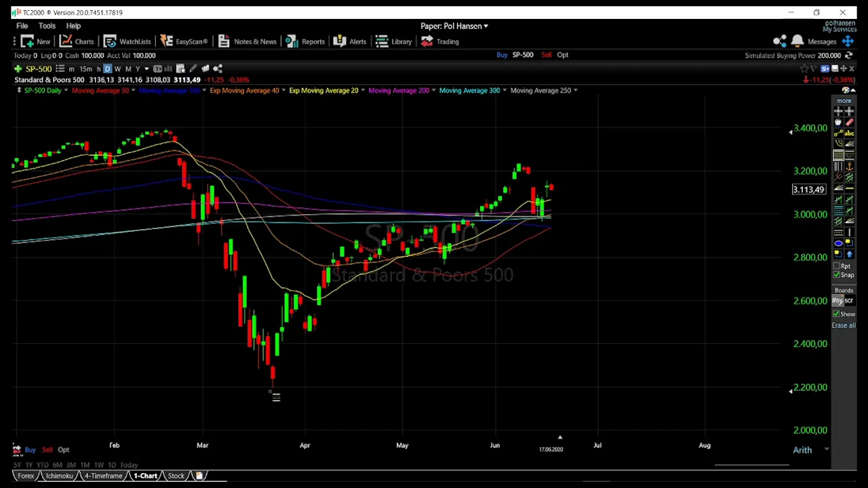Open Paper: Pol Hansen account dropdown

(454, 26)
